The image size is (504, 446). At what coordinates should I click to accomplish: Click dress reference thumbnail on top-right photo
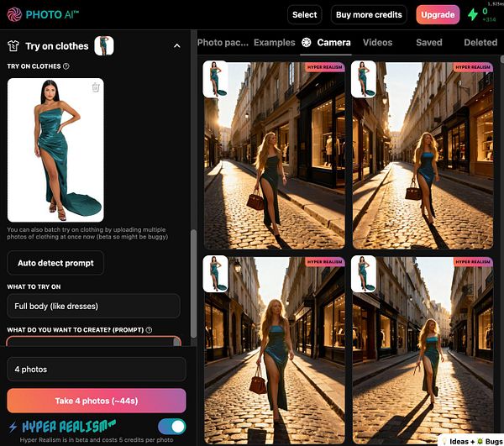click(364, 79)
